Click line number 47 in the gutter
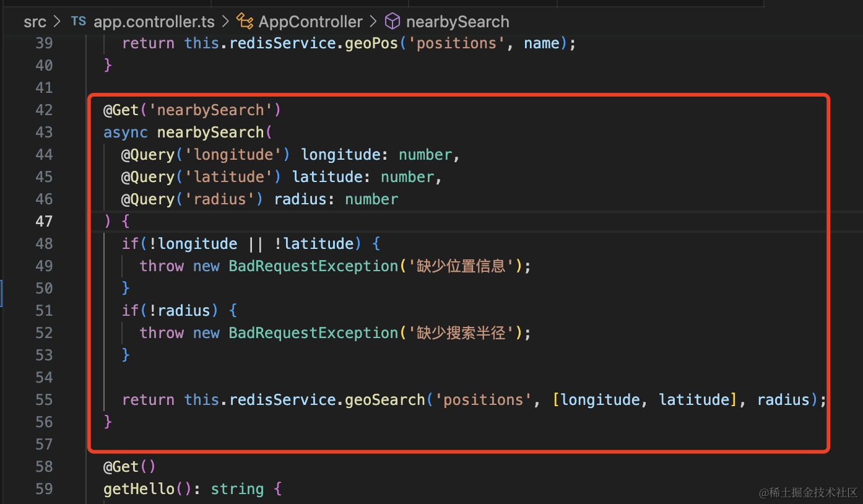 click(44, 221)
